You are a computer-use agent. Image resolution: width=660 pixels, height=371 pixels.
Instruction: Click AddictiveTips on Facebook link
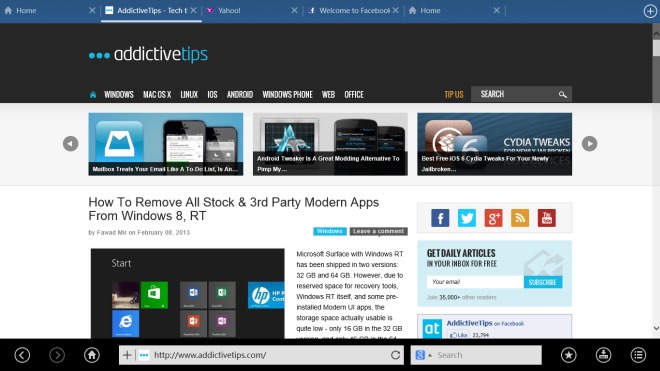pyautogui.click(x=485, y=323)
